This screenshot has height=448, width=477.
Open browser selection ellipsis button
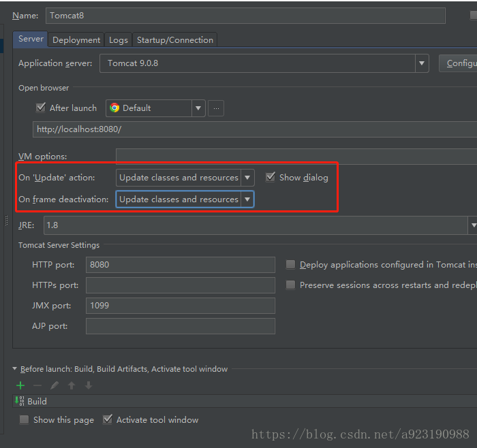point(216,108)
